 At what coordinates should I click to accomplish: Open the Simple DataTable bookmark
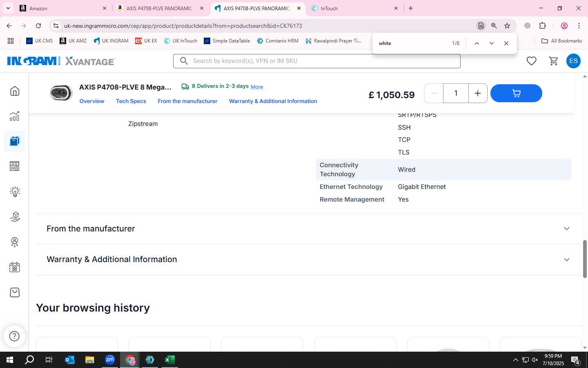point(227,41)
